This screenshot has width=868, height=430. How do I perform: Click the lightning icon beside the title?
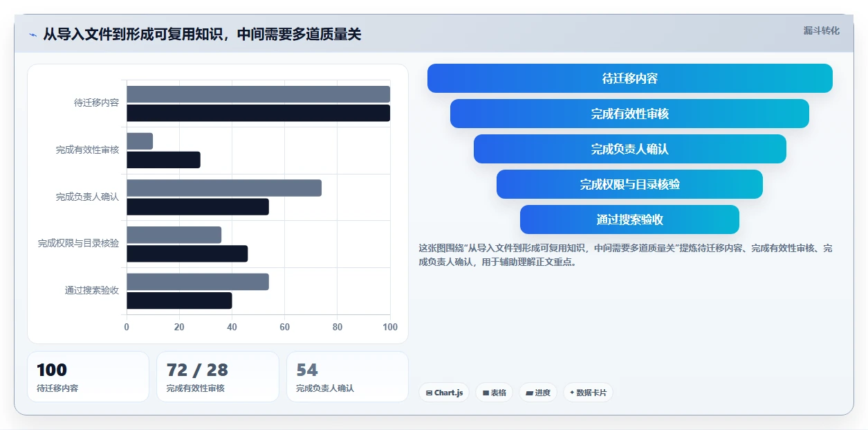(33, 35)
